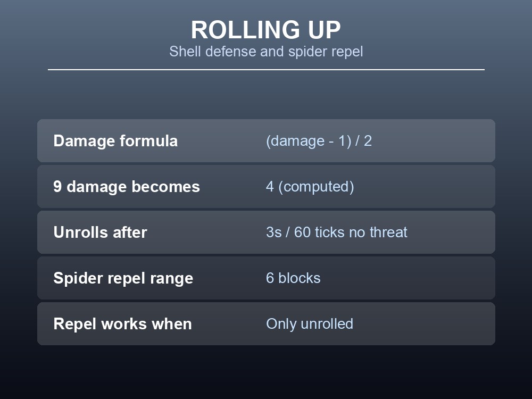Click the word threat in Unrolls row
The image size is (532, 399).
[x=388, y=232]
